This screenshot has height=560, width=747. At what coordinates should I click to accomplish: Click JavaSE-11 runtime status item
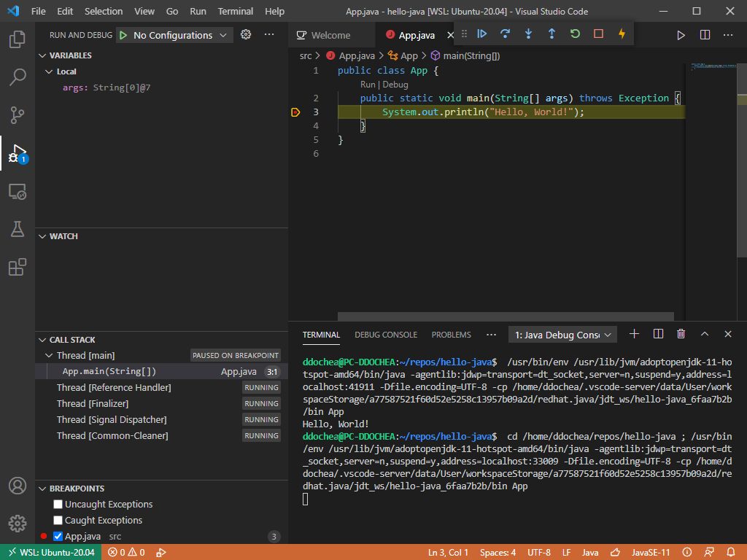coord(651,553)
